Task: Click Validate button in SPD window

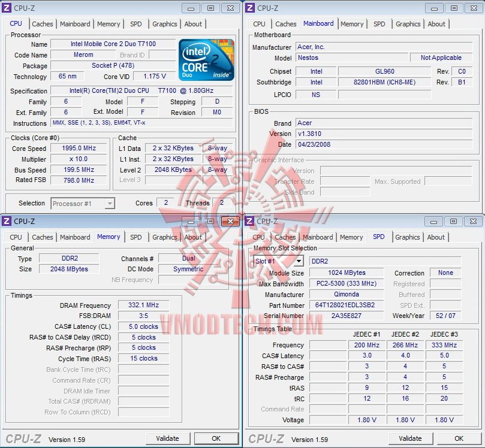Action: [x=410, y=438]
